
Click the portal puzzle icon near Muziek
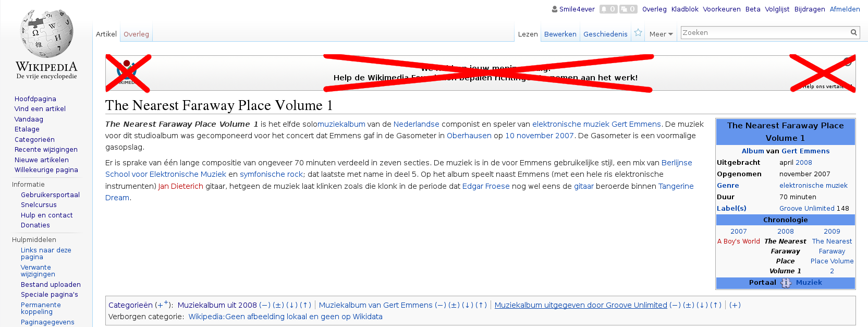click(x=786, y=283)
